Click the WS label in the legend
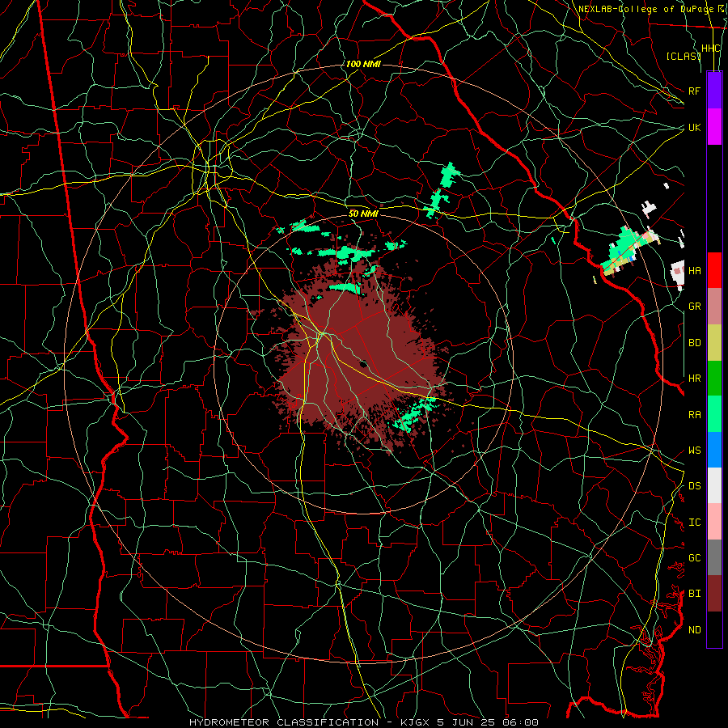Screen dimensions: 728x728 pos(694,451)
